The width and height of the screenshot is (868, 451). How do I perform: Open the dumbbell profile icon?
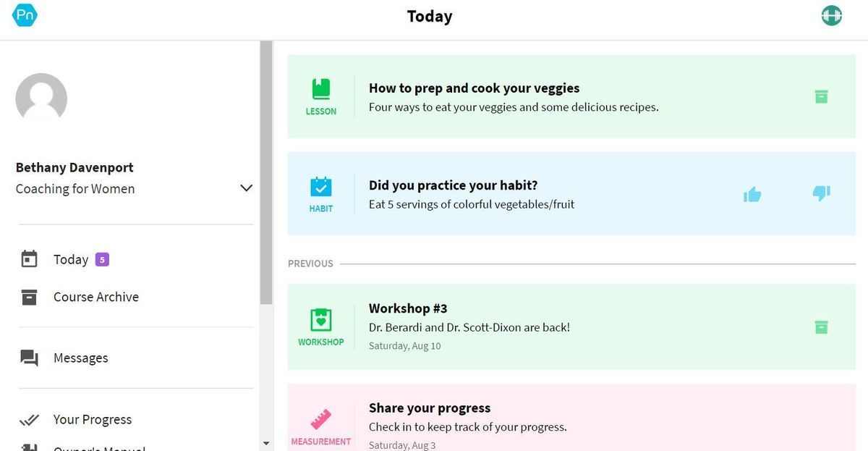[832, 15]
